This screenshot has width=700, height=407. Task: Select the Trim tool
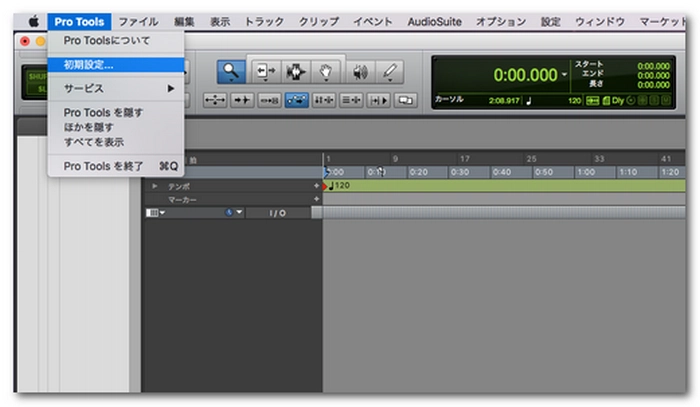click(265, 72)
